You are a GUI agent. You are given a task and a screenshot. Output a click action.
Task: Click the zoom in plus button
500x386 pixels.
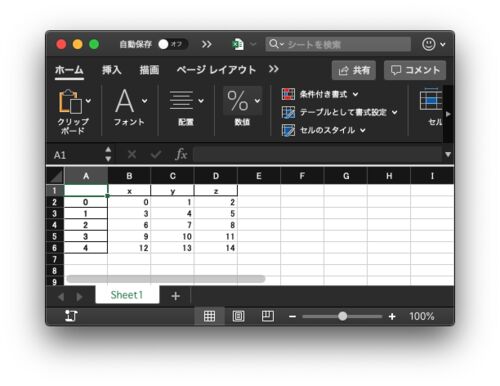point(392,316)
